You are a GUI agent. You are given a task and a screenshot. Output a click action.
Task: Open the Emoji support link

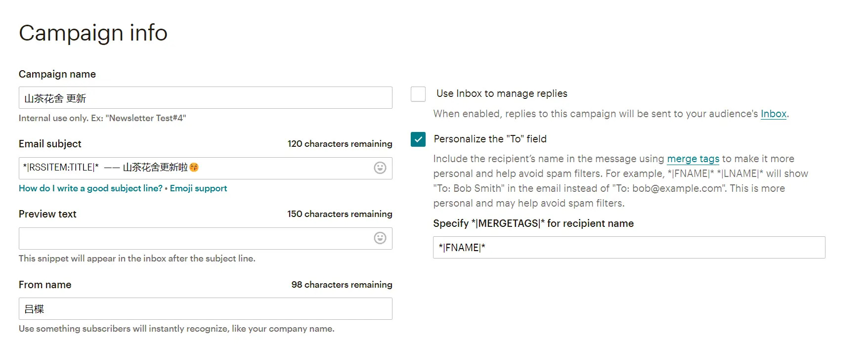pos(198,188)
